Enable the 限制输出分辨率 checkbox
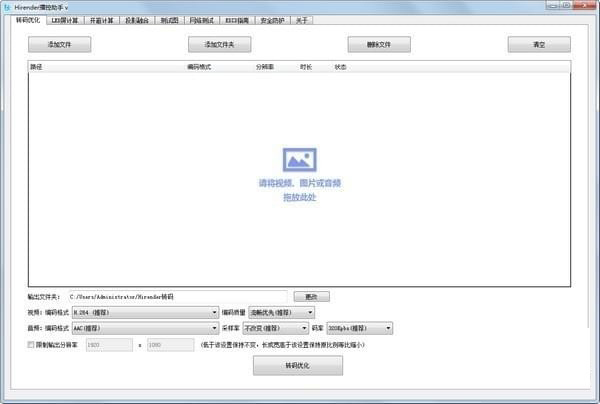This screenshot has width=600, height=404. [31, 345]
